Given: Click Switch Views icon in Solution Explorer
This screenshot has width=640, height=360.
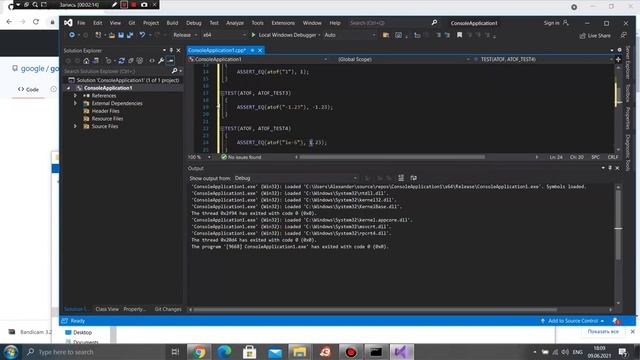Looking at the screenshot, I should point(96,61).
